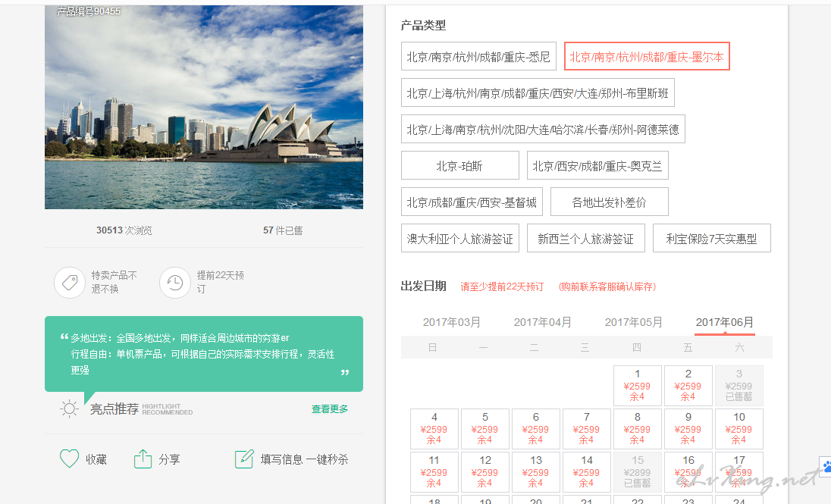Choose June 1 departure date
This screenshot has width=831, height=504.
tap(637, 385)
